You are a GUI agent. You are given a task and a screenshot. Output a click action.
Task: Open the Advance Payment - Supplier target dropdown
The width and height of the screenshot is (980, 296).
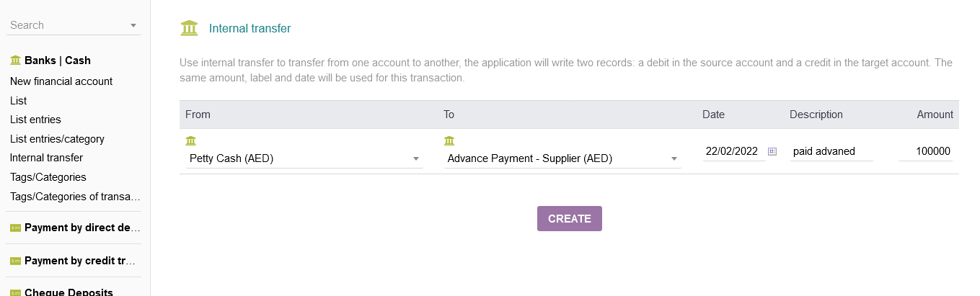click(674, 158)
